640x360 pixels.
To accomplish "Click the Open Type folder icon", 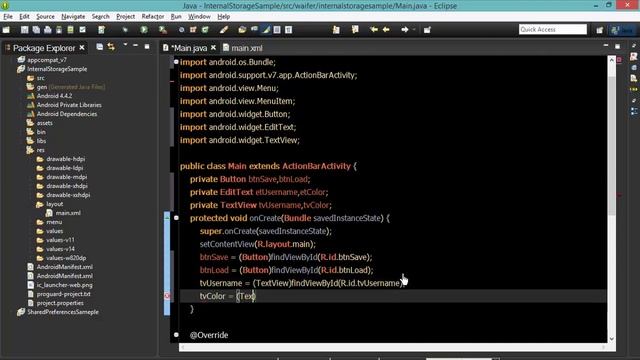I will [x=242, y=30].
